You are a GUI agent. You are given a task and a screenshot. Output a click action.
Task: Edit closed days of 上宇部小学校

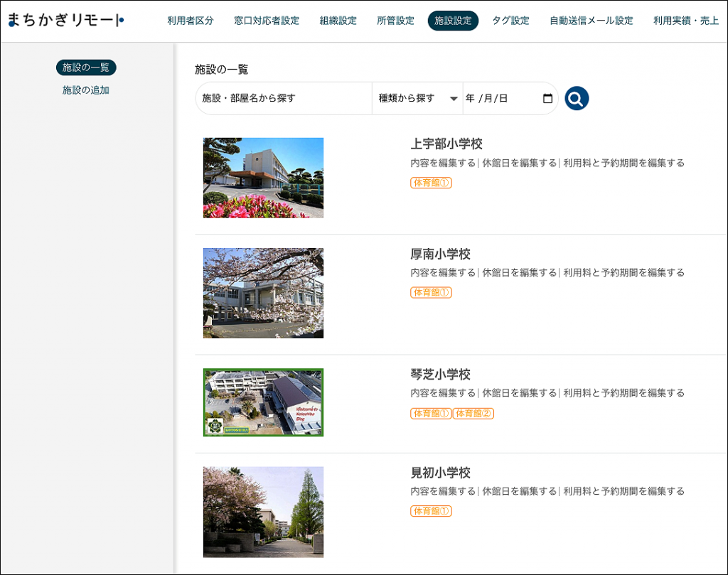point(519,163)
